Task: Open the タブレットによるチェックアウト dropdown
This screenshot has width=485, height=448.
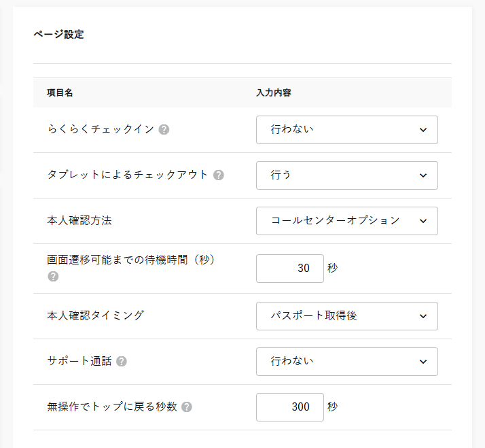Action: click(346, 175)
